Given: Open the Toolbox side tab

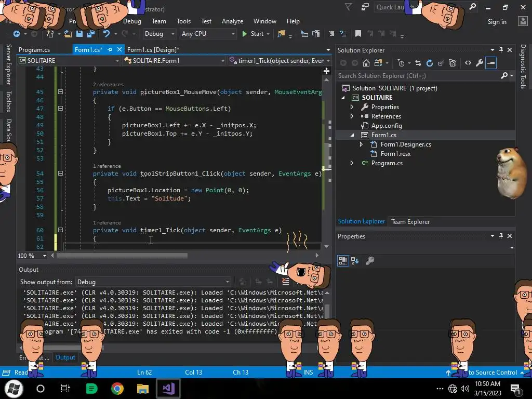Looking at the screenshot, I should point(9,101).
